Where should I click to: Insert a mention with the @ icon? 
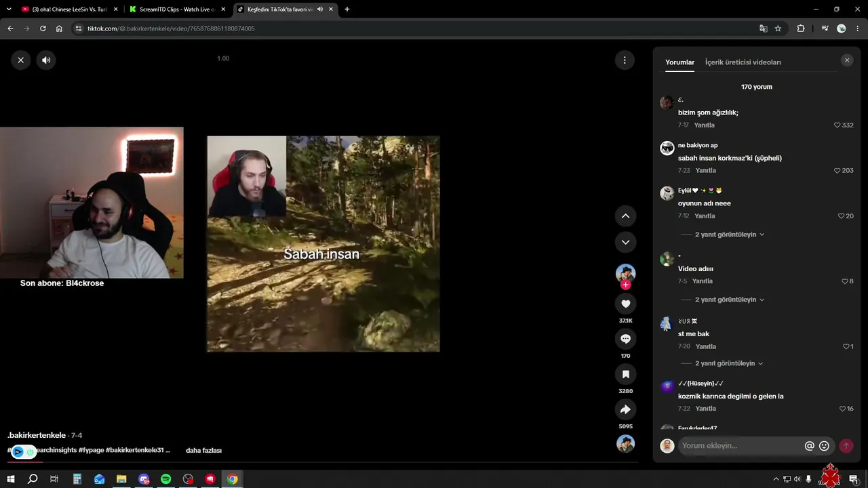point(809,446)
